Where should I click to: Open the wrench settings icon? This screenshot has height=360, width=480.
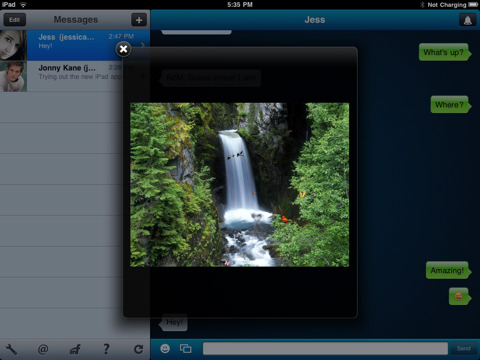[x=12, y=349]
